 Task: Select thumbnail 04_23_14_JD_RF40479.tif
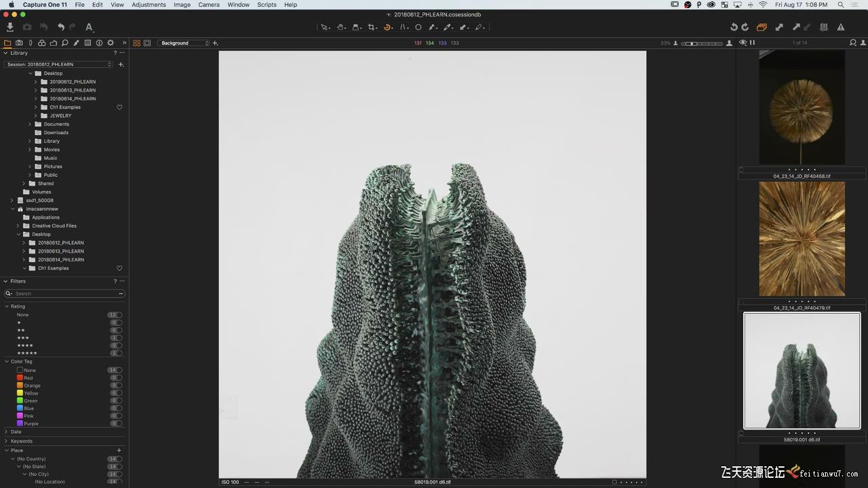802,239
